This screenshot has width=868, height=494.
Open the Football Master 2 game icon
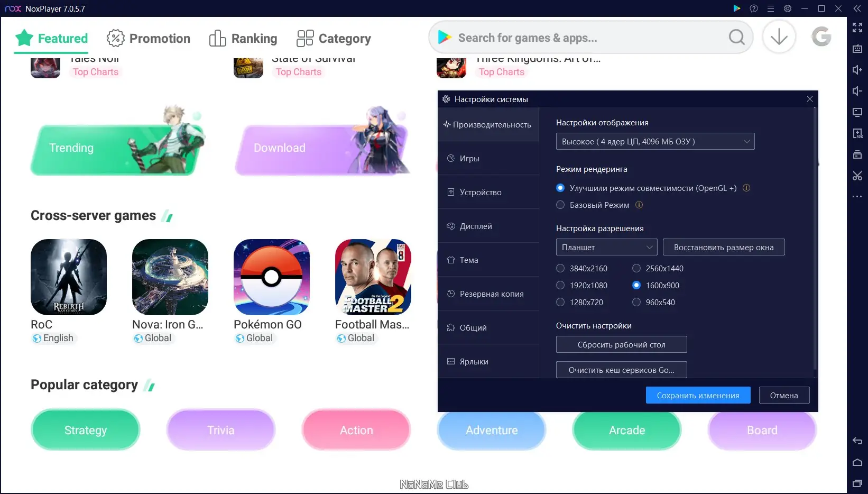point(373,277)
